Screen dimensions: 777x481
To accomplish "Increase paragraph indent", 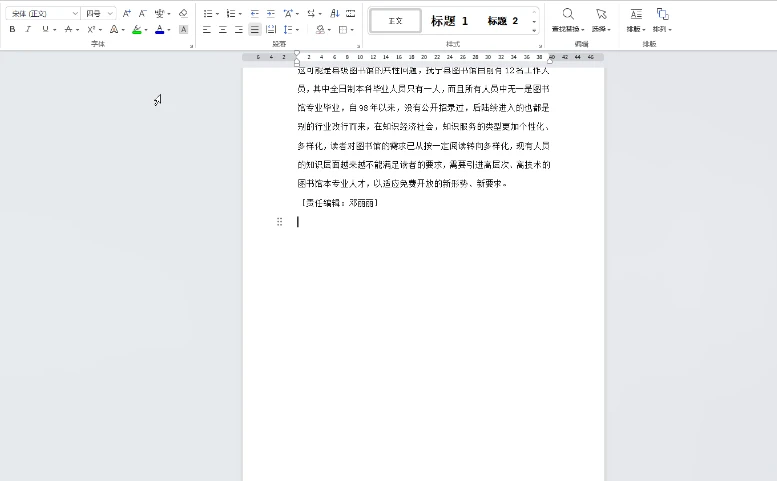I will coord(271,13).
